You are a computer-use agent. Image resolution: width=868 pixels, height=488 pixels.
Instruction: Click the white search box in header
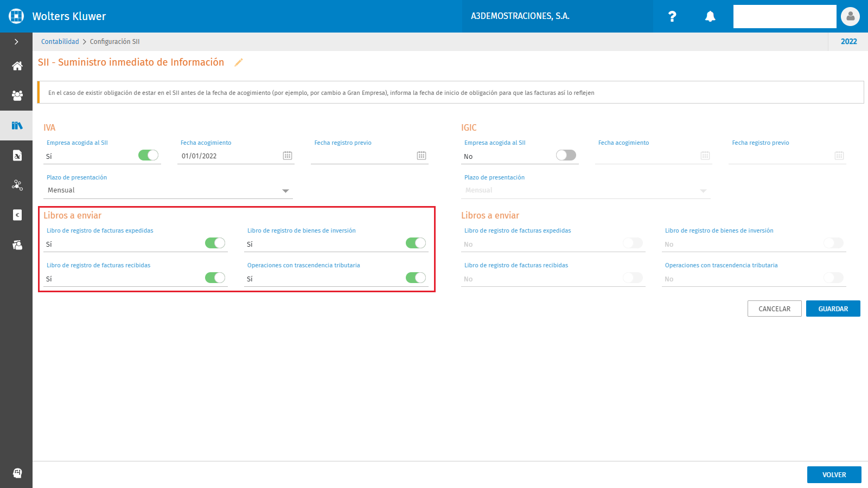pos(784,16)
